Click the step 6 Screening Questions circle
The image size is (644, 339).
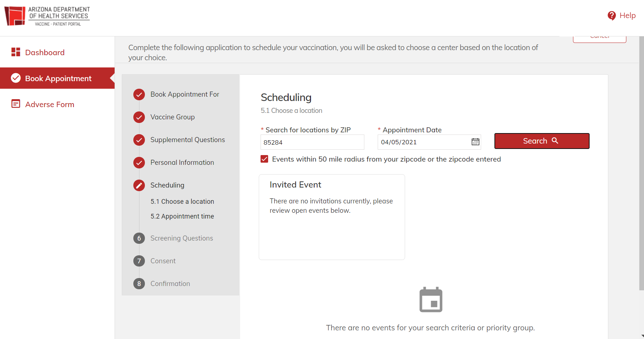click(139, 238)
